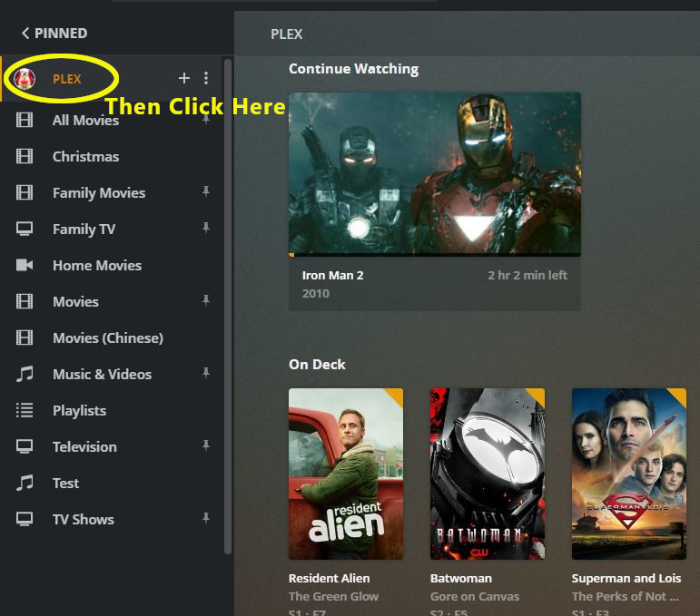Open The Green Glow episode link
The image size is (700, 616).
(x=333, y=597)
